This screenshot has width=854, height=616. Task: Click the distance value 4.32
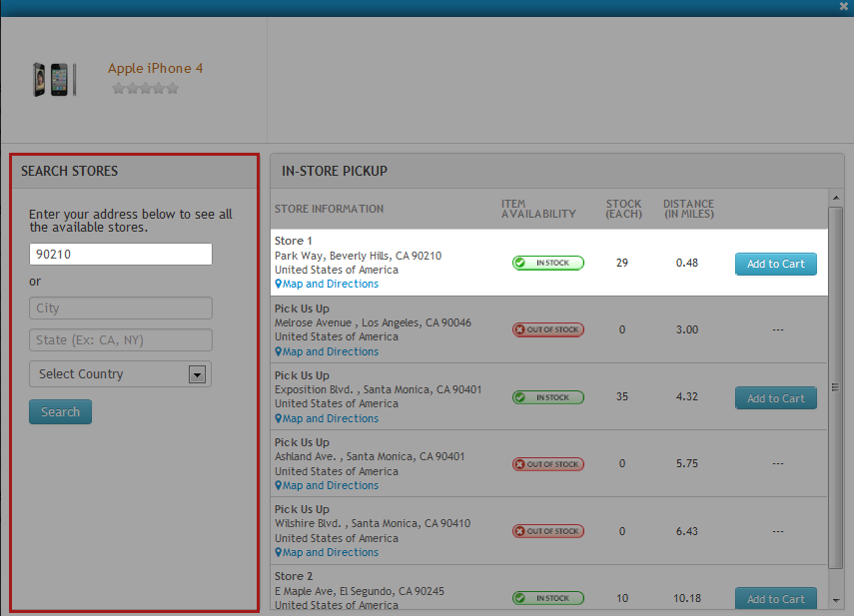tap(687, 397)
